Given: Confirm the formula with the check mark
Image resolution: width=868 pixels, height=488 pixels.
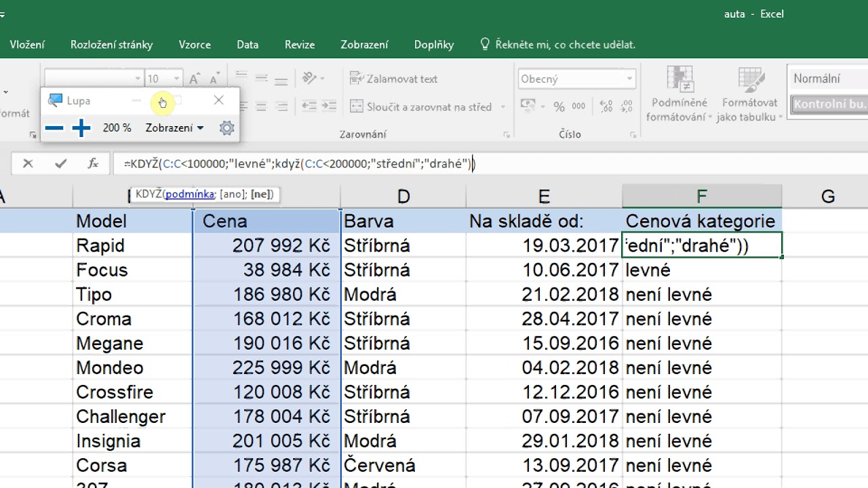Looking at the screenshot, I should (x=61, y=163).
